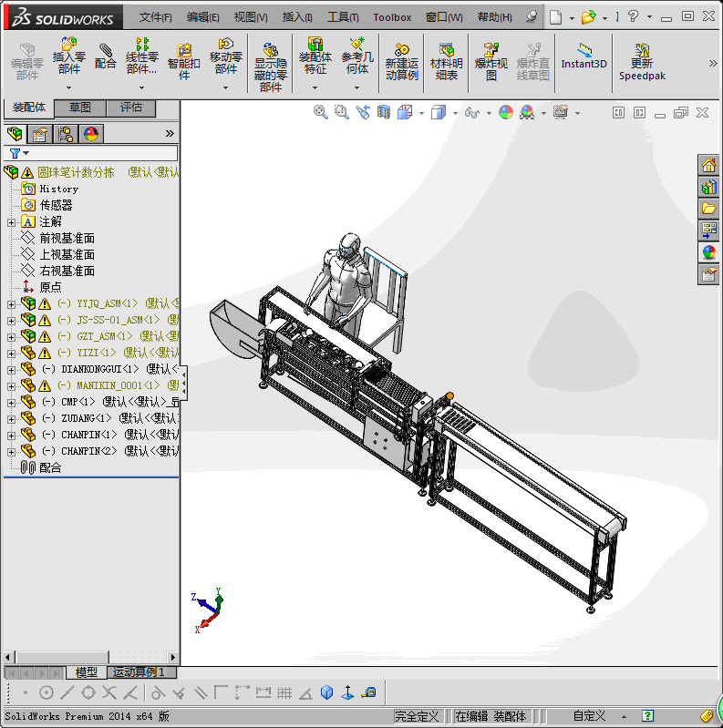Image resolution: width=723 pixels, height=728 pixels.
Task: Expand MANIKIN_0001<1> component node
Action: pos(11,386)
